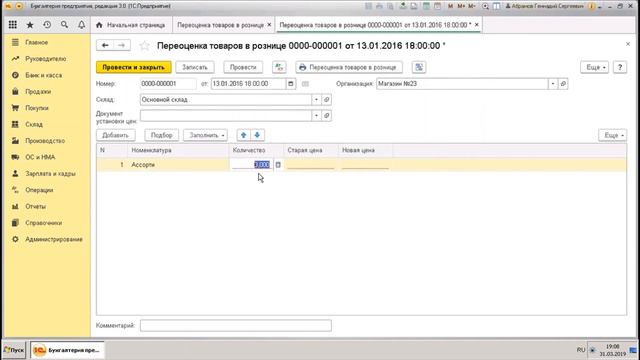Click the Записать button
Screen dimensions: 640x360
coord(195,67)
